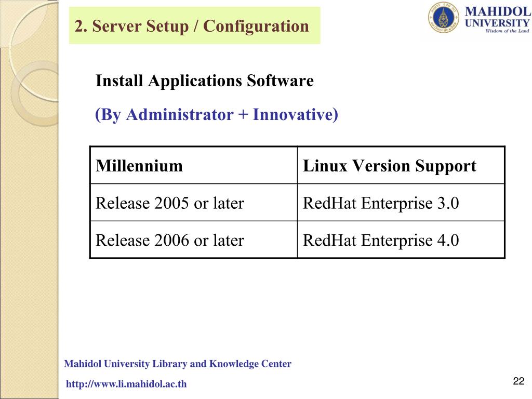The height and width of the screenshot is (399, 532).
Task: Select the slide title '2. Server Setup / Configuration'
Action: point(192,26)
